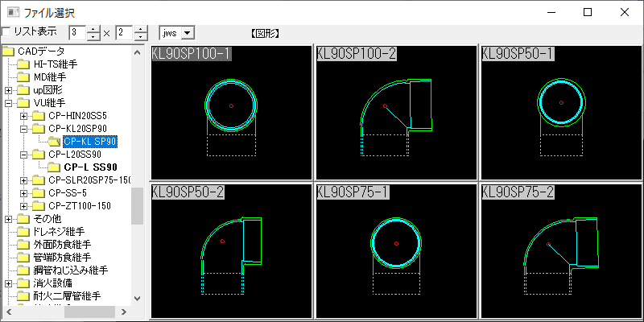Click the tree horizontal scroll-right arrow
Screen dimensions: 644x322
[x=124, y=312]
